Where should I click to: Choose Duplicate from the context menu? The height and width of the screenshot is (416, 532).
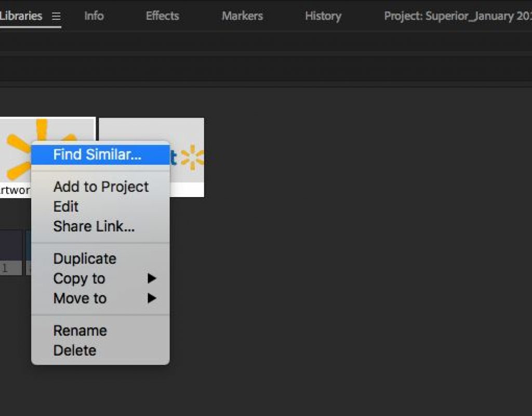(x=100, y=259)
